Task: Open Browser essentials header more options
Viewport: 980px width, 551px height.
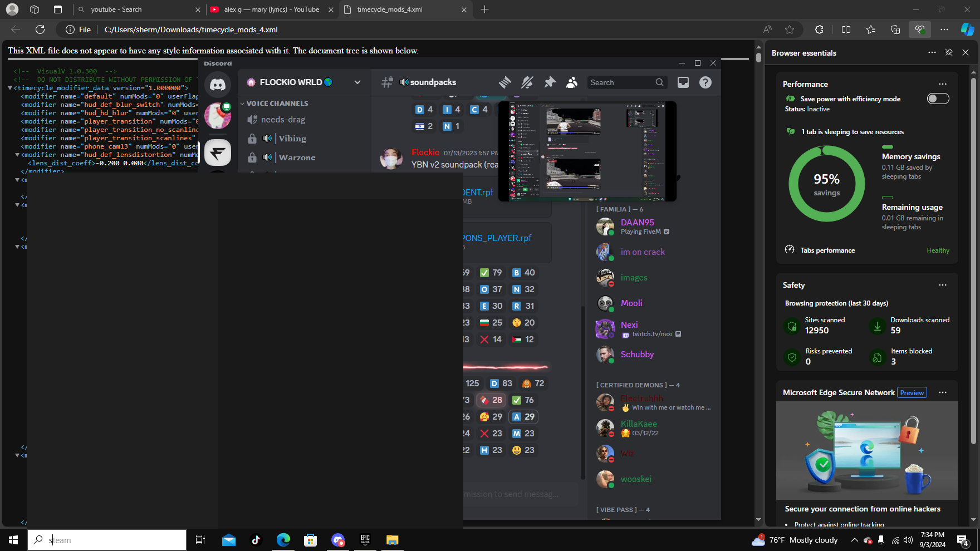Action: click(x=932, y=52)
